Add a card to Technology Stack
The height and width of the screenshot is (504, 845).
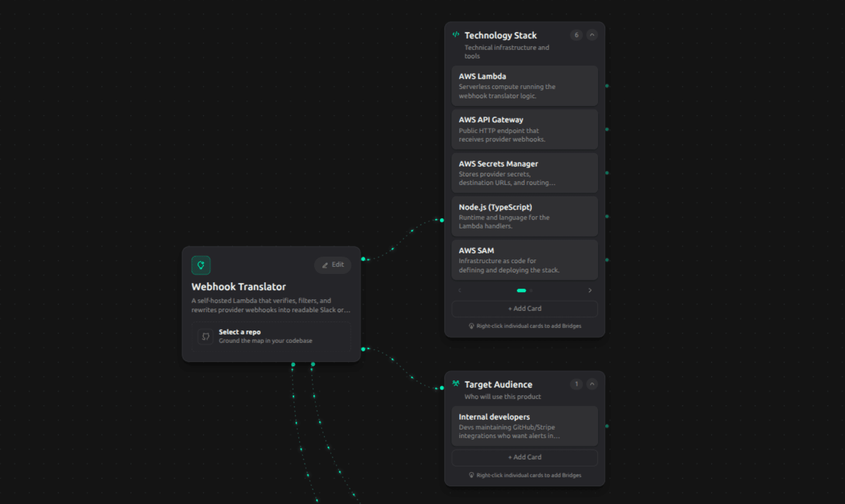pyautogui.click(x=525, y=309)
